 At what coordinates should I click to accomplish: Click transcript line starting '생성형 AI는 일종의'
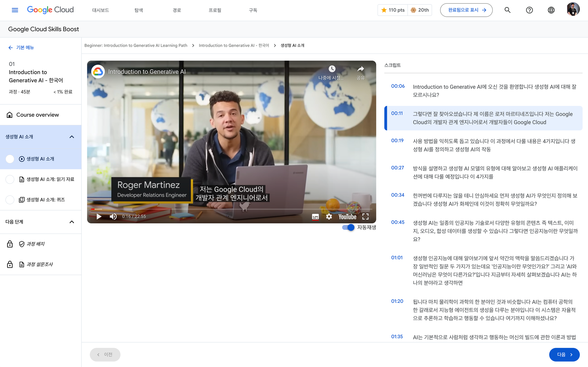pyautogui.click(x=495, y=231)
